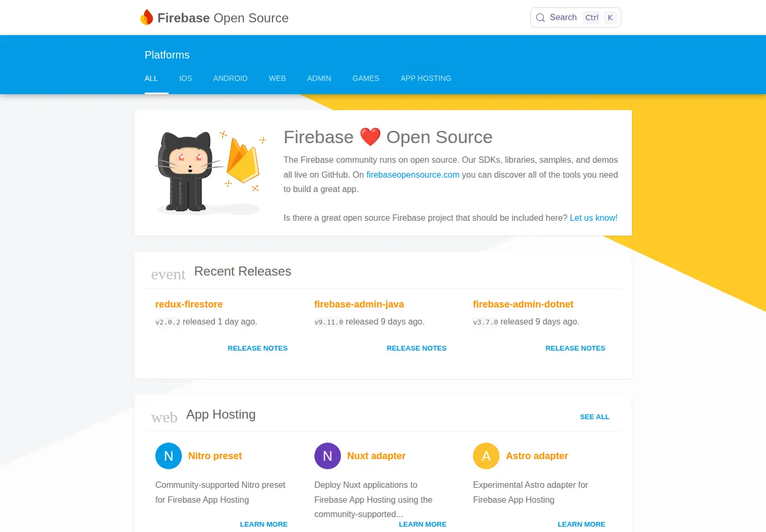Click LEARN MORE under Astro adapter
The image size is (766, 532).
(x=581, y=524)
